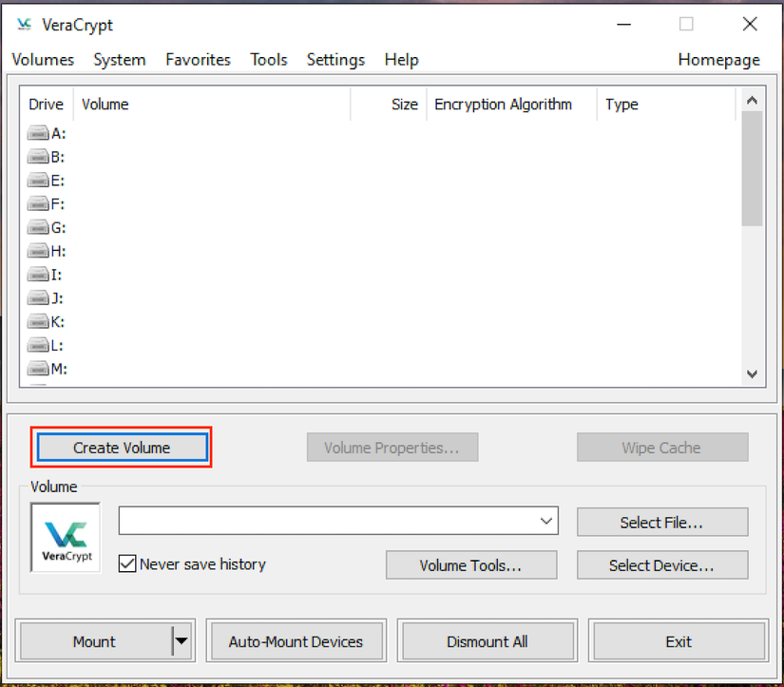This screenshot has height=687, width=784.
Task: Click the Create Volume button
Action: pos(121,447)
